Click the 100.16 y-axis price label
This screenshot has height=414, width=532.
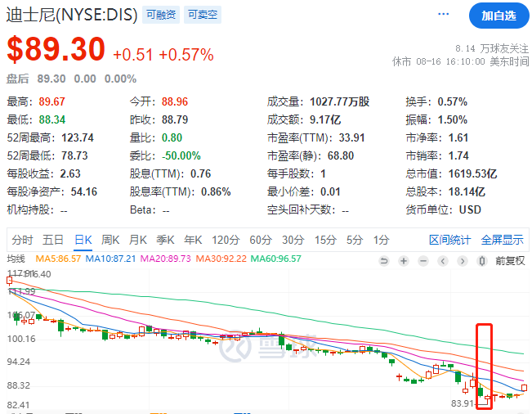click(21, 339)
